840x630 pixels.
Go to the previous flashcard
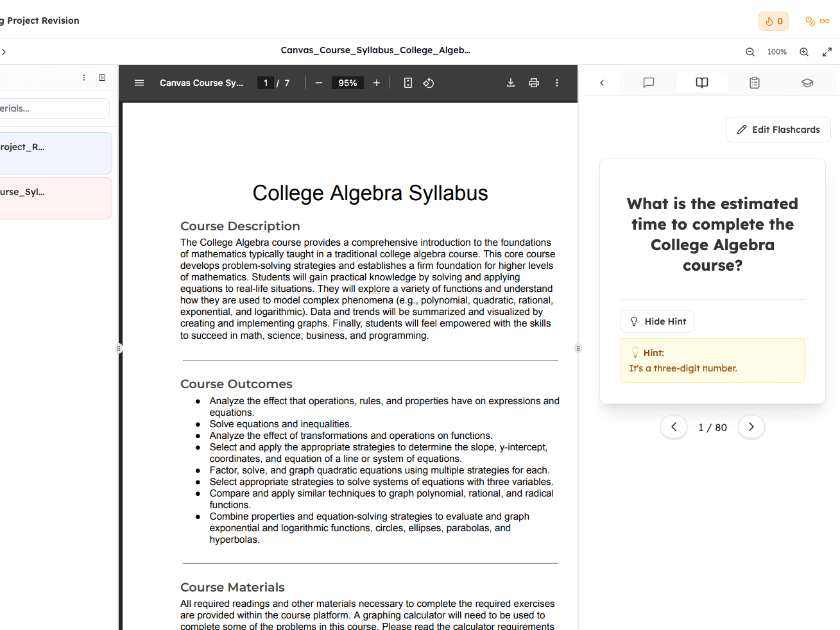[x=674, y=427]
